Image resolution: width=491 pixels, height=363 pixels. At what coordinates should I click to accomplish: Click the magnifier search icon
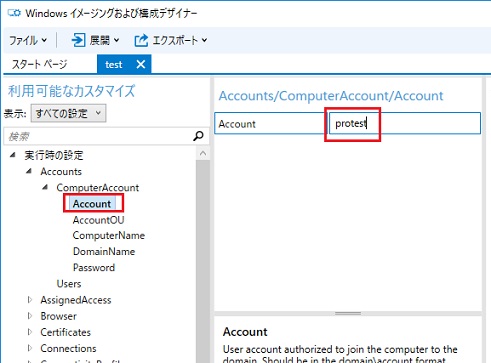[x=198, y=136]
